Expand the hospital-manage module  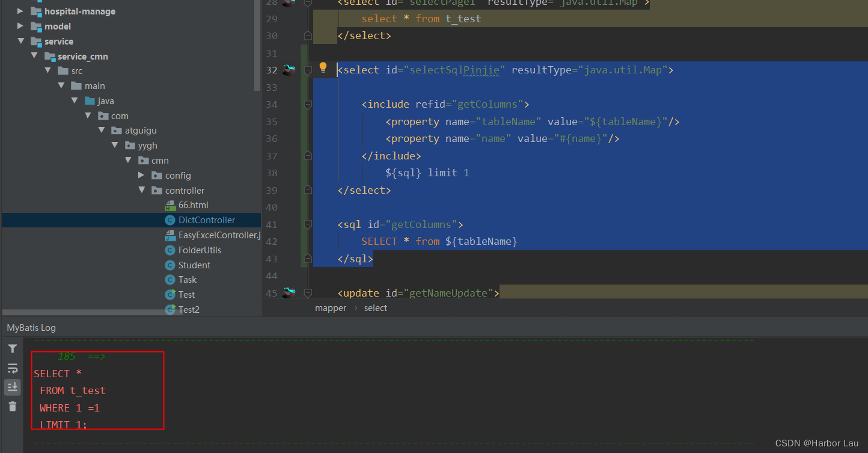pos(20,11)
